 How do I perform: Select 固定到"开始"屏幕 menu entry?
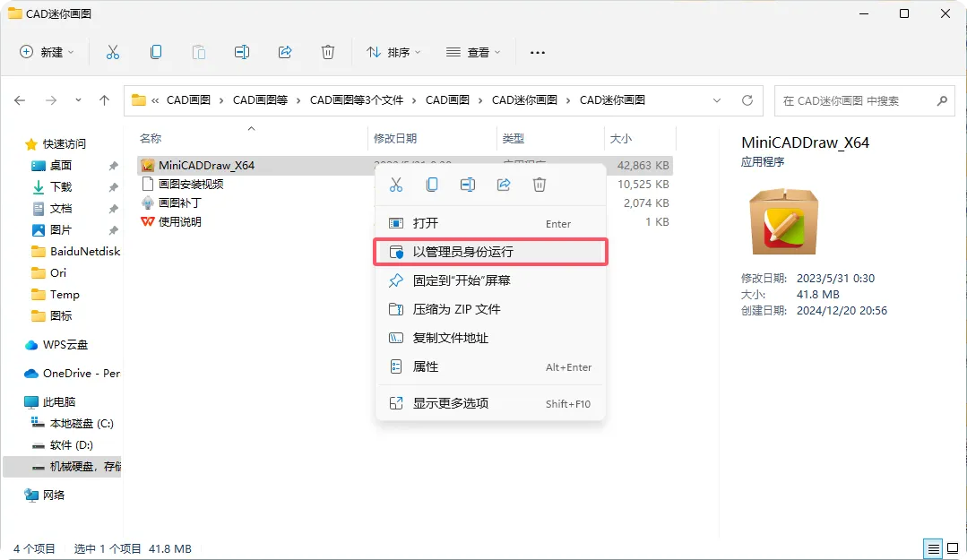pyautogui.click(x=490, y=280)
